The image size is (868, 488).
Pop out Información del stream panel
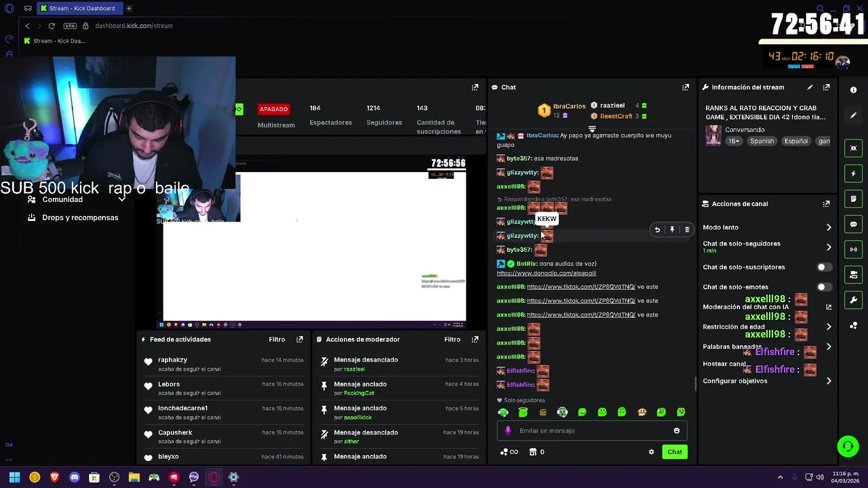(826, 87)
